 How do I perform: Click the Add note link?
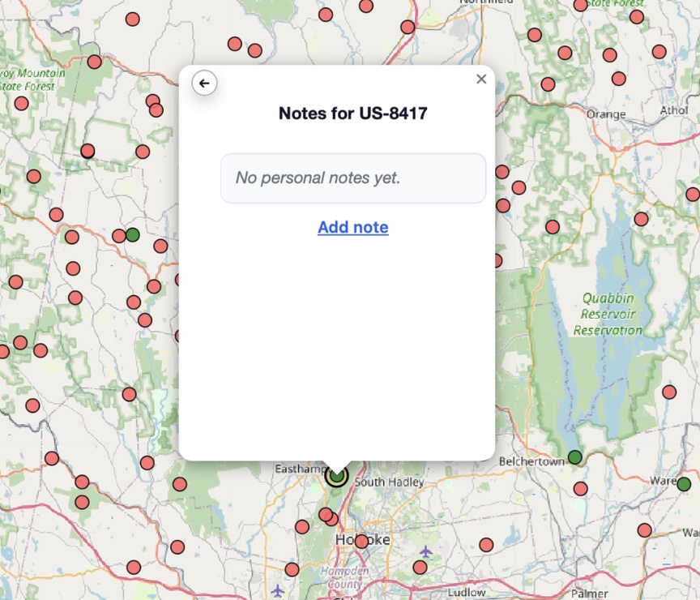click(352, 227)
